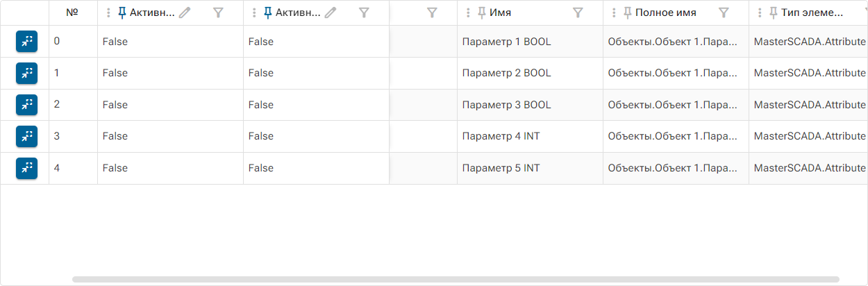Open the collapse-arrows button in row 4
868x286 pixels.
pyautogui.click(x=26, y=168)
